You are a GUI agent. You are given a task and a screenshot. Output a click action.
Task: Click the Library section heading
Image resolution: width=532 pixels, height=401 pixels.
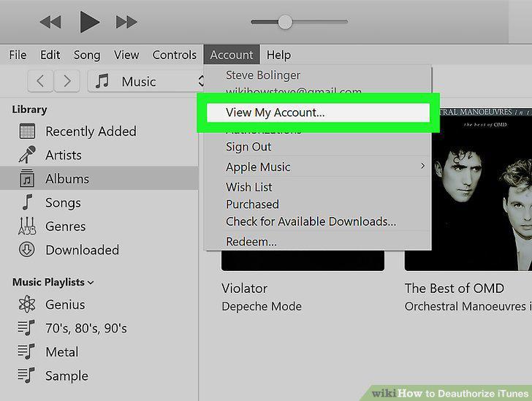29,110
